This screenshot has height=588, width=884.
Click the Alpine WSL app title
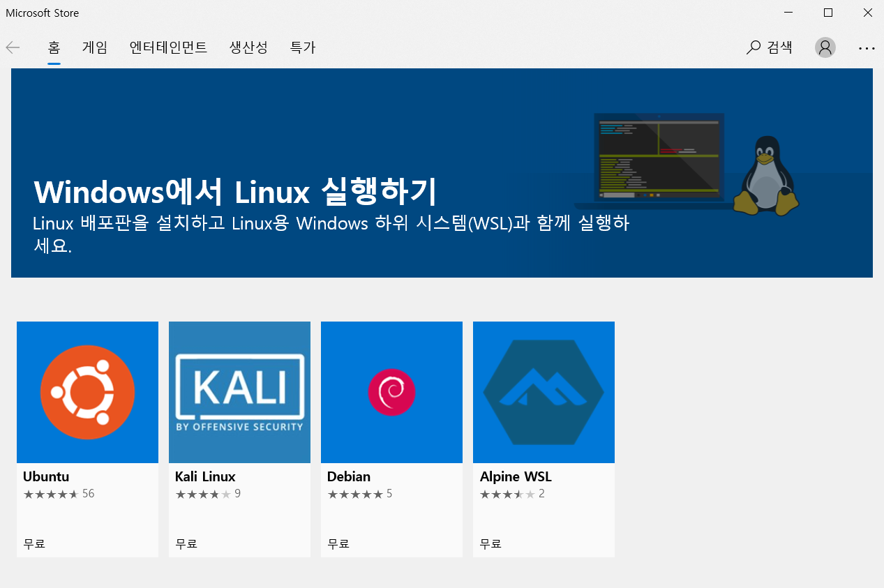pyautogui.click(x=516, y=477)
